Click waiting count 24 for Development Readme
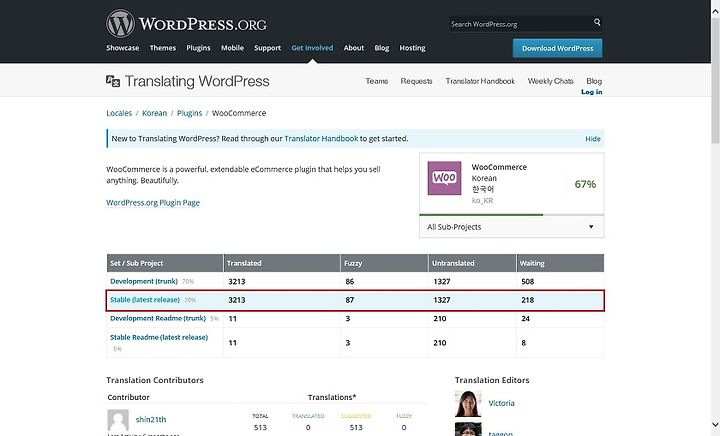Image resolution: width=720 pixels, height=436 pixels. 525,318
